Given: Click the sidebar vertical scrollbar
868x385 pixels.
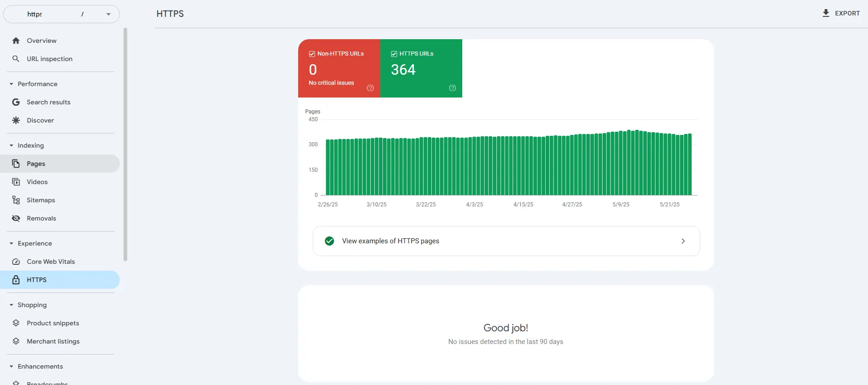Looking at the screenshot, I should tap(125, 144).
